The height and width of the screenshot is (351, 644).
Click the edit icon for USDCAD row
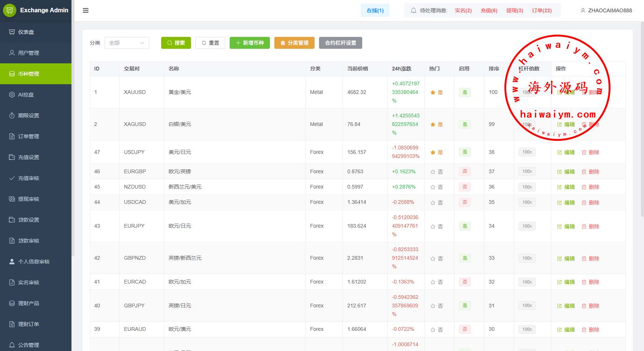click(x=559, y=203)
